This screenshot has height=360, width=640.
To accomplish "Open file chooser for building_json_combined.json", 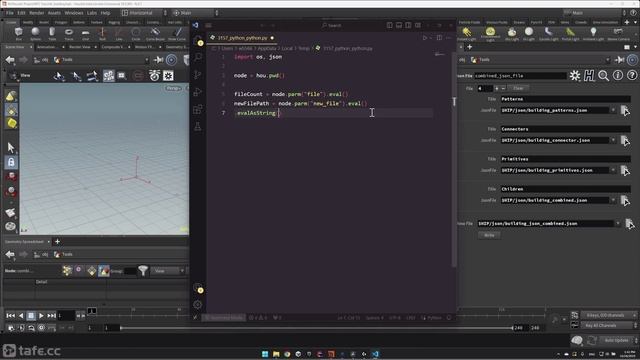I will click(630, 224).
